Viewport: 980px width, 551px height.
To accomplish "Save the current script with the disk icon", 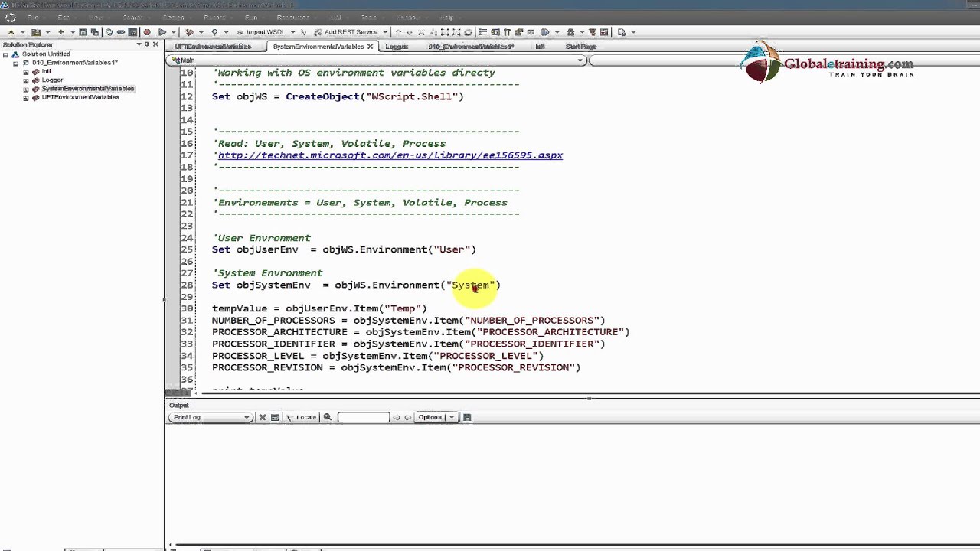I will (83, 32).
